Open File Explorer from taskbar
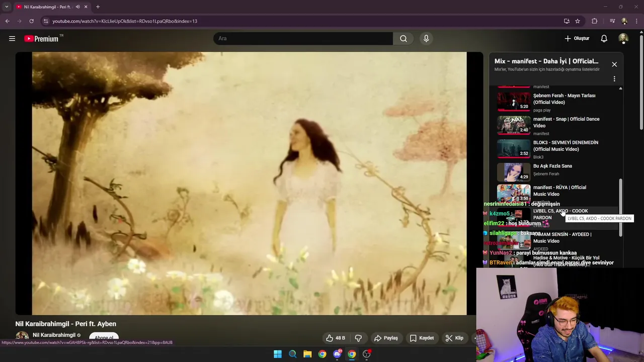This screenshot has height=362, width=644. (307, 354)
